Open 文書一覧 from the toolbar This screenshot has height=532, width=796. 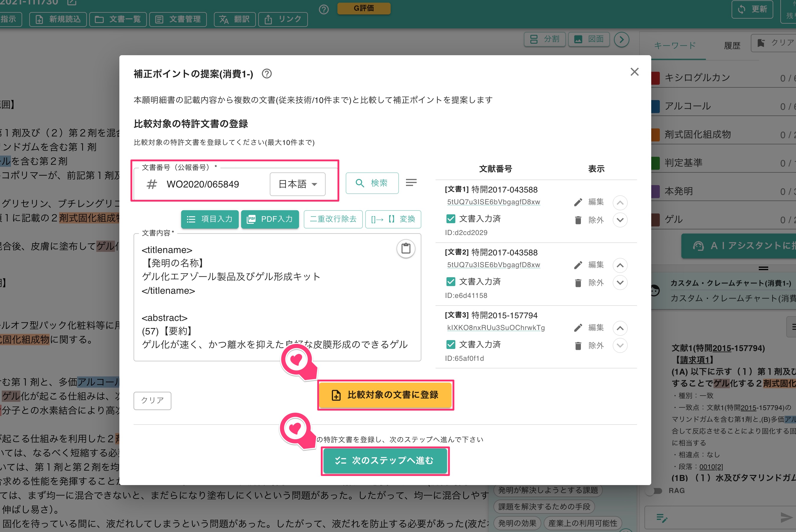tap(118, 19)
